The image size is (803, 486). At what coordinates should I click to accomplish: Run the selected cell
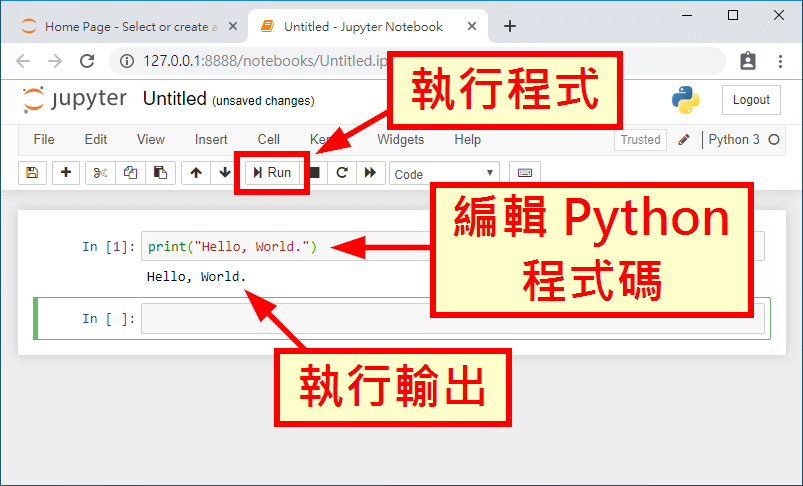[x=272, y=173]
